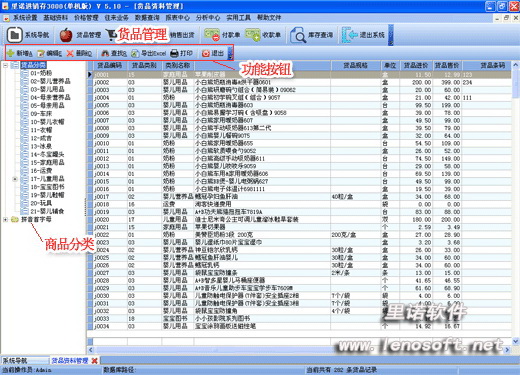Sort by the 货品条码 column header
Viewport: 520px width, 375px height.
click(487, 65)
